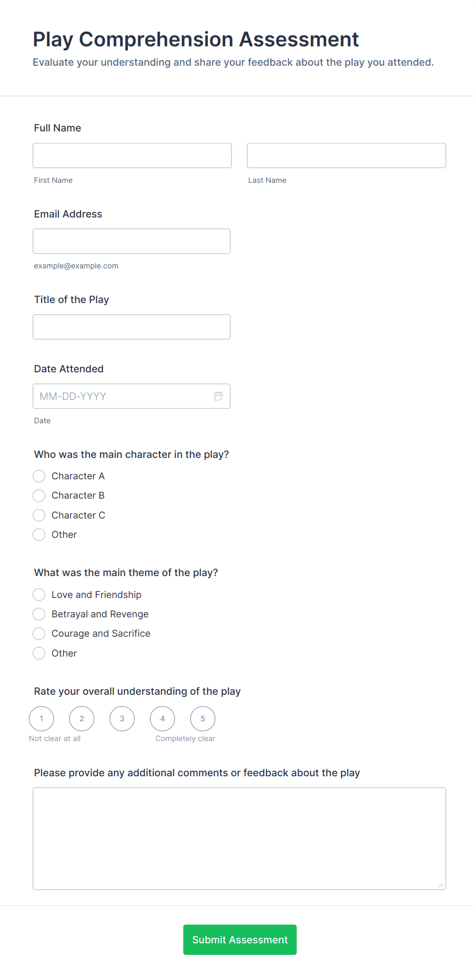
Task: Select Character B as the main character
Action: pos(39,495)
